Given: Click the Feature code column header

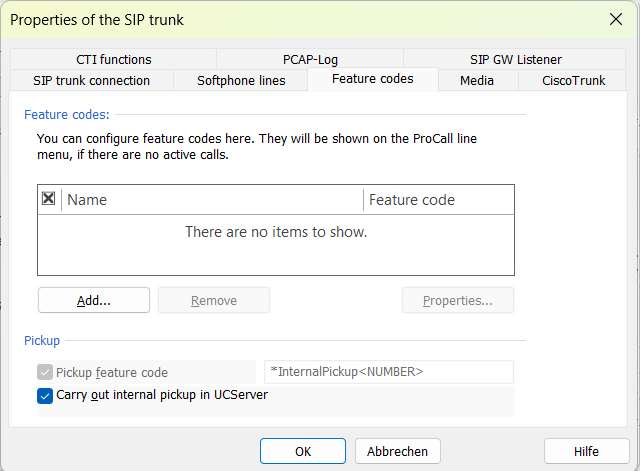Looking at the screenshot, I should (x=438, y=200).
